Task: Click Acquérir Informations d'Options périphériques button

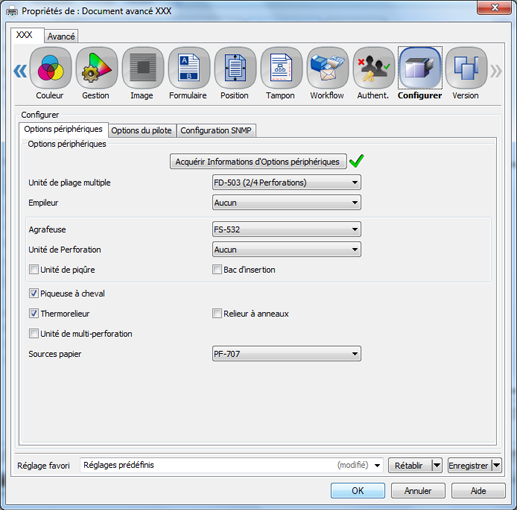Action: (258, 162)
